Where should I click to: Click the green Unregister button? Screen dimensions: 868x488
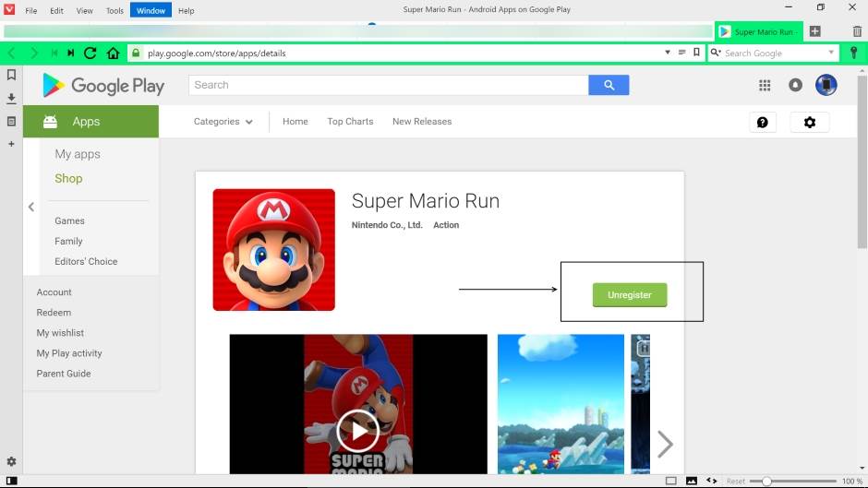tap(630, 295)
